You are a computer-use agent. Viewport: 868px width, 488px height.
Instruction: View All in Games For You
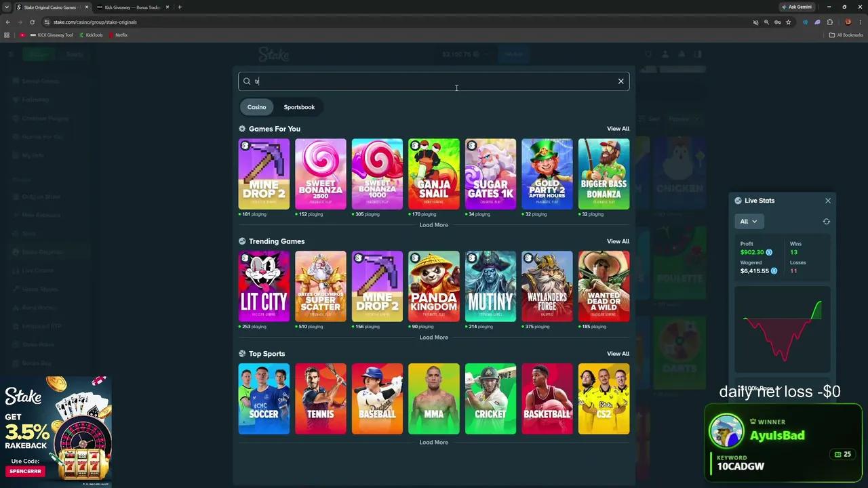(x=618, y=129)
